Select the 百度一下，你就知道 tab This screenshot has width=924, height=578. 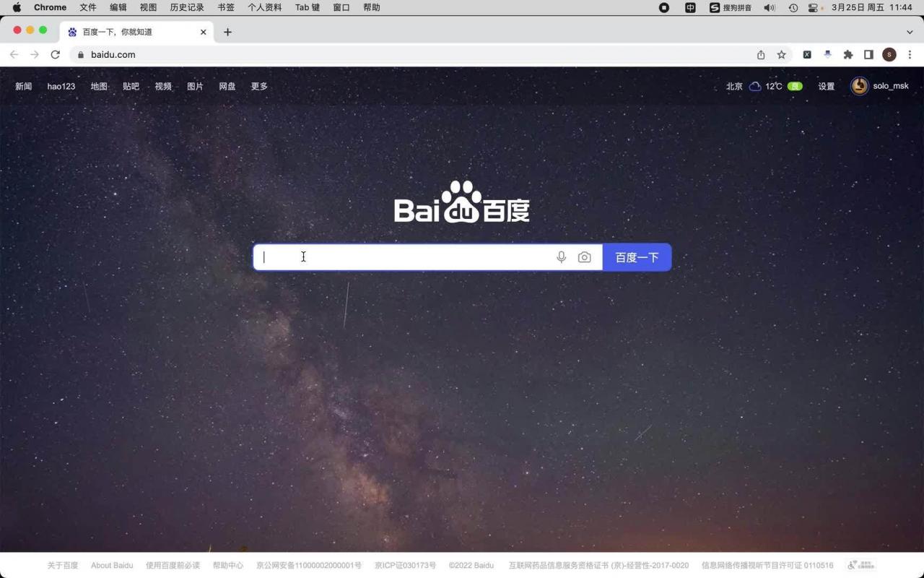point(137,32)
